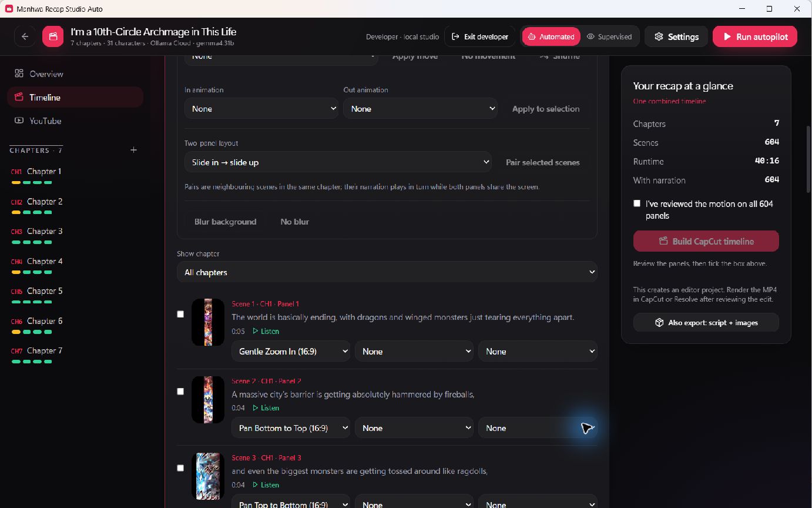Open Scene 1 Gentle Zoom In dropdown

tap(291, 352)
